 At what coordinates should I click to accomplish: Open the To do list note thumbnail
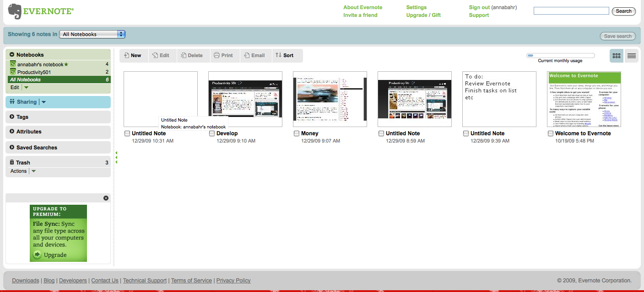(499, 99)
